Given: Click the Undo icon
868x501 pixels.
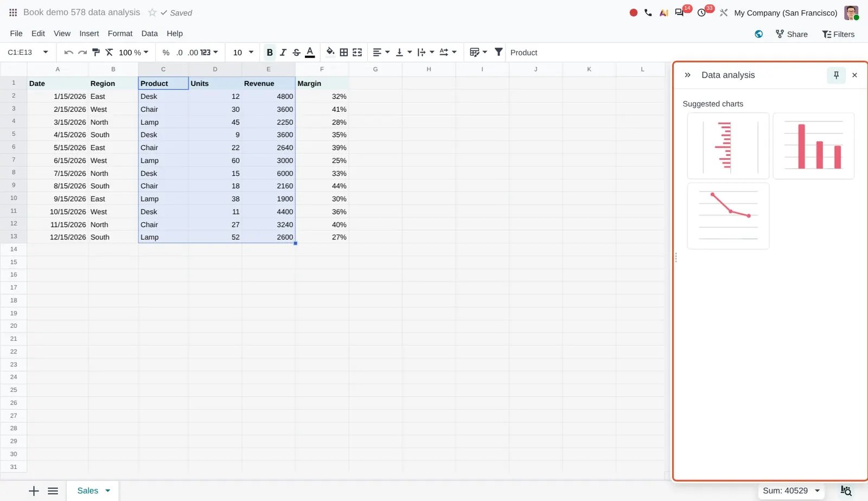Looking at the screenshot, I should 68,53.
